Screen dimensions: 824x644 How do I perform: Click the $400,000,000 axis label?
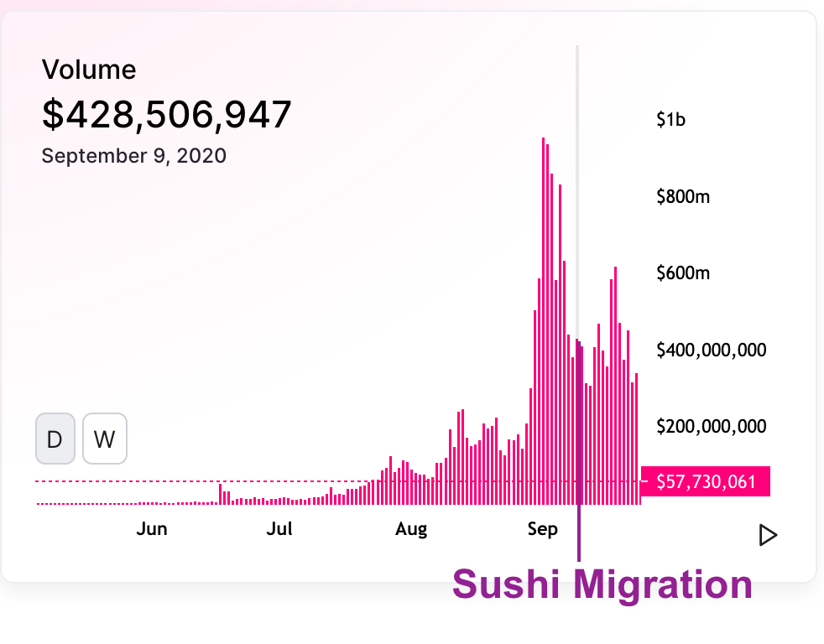tap(712, 350)
